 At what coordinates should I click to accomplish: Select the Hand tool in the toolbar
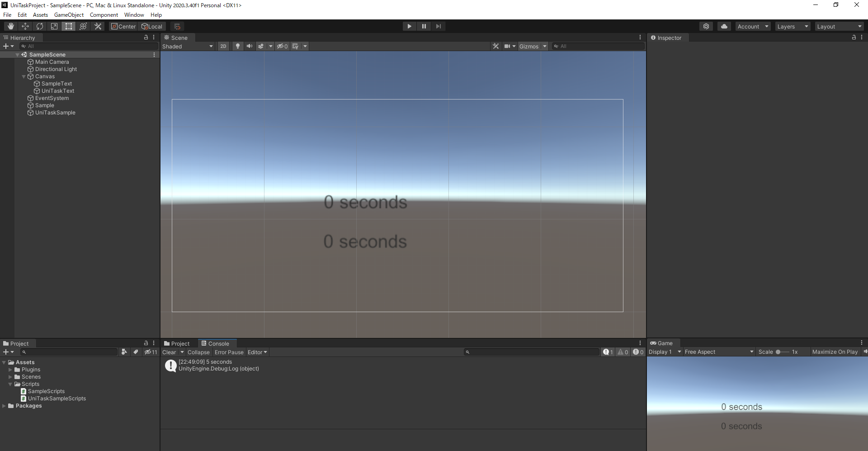(x=10, y=26)
